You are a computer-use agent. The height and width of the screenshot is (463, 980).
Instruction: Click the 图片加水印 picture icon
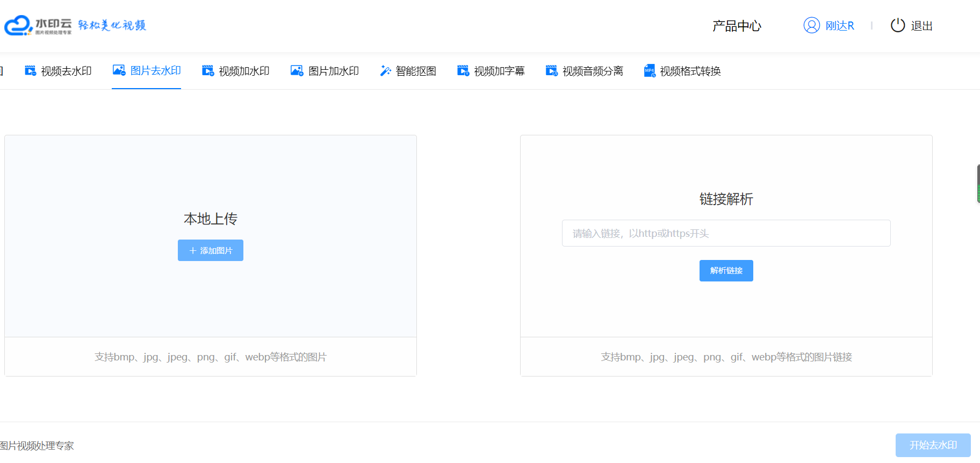[297, 70]
